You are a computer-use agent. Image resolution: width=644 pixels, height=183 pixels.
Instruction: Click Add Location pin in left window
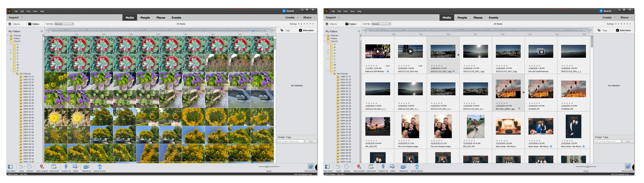click(42, 167)
